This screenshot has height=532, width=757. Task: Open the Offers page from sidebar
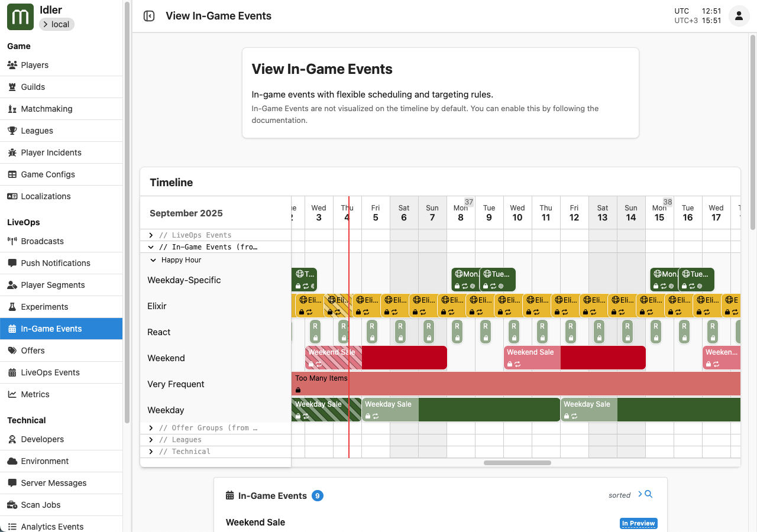click(x=33, y=351)
